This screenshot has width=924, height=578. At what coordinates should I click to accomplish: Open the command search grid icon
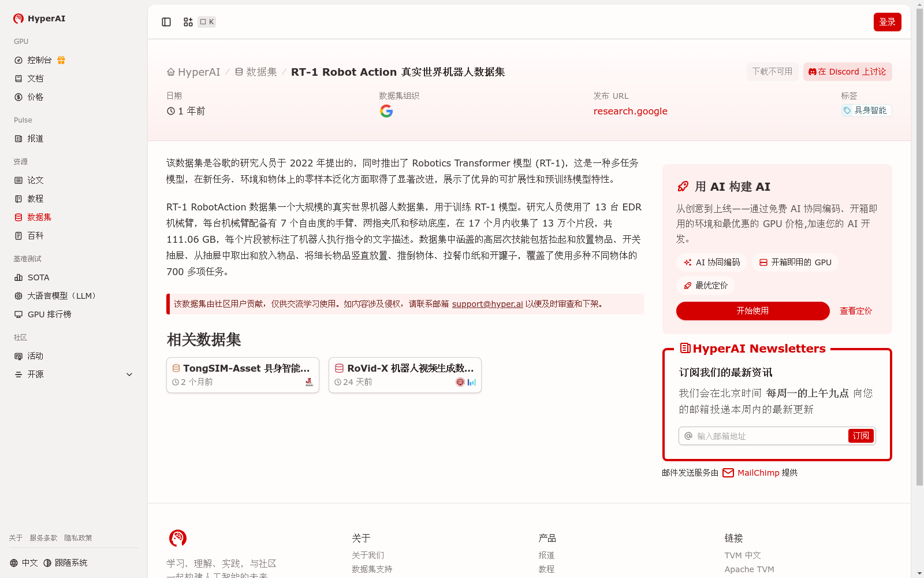188,22
